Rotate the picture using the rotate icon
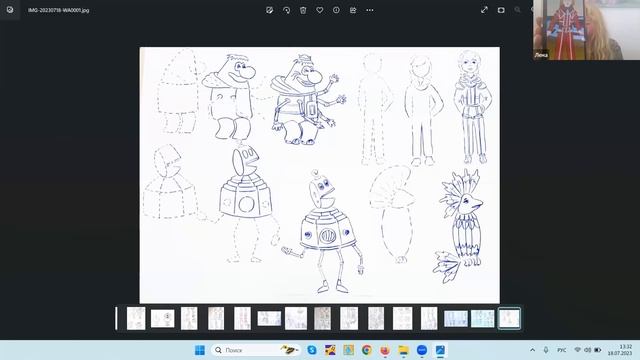The width and height of the screenshot is (640, 360). 286,10
